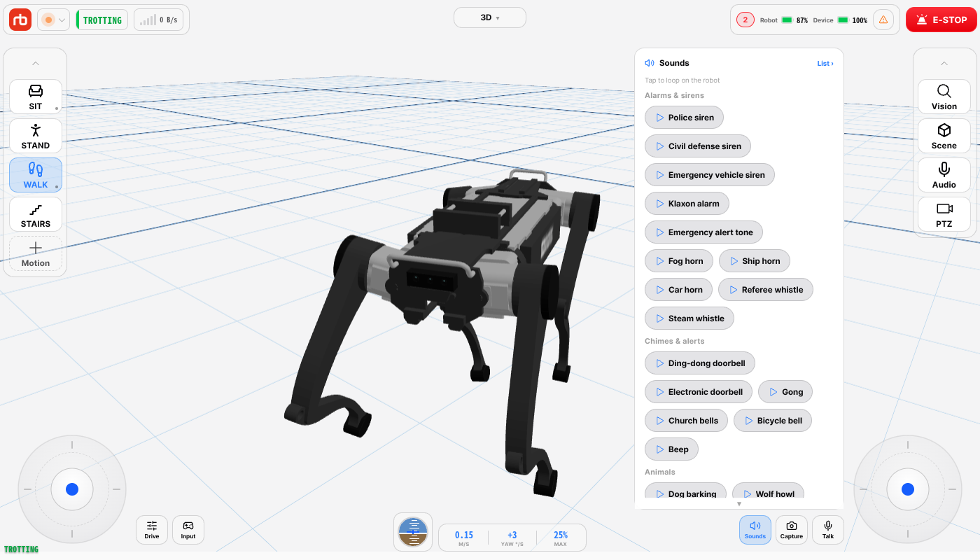Open the Talk microphone button
The height and width of the screenshot is (560, 980).
click(828, 530)
